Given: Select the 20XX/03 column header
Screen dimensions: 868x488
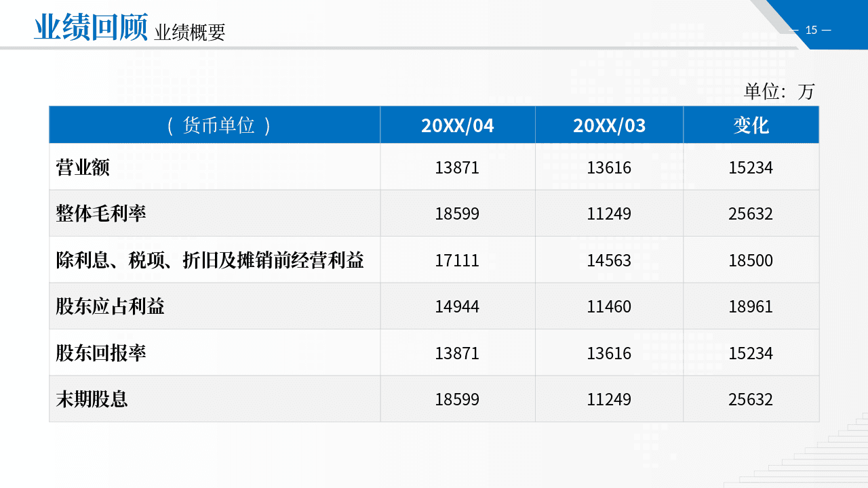Looking at the screenshot, I should coord(609,125).
